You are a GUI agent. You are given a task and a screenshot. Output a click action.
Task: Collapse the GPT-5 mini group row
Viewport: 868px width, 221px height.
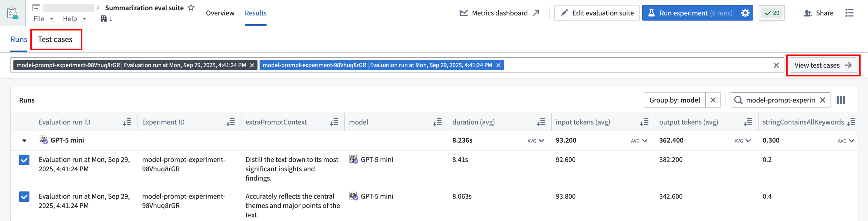pyautogui.click(x=24, y=141)
